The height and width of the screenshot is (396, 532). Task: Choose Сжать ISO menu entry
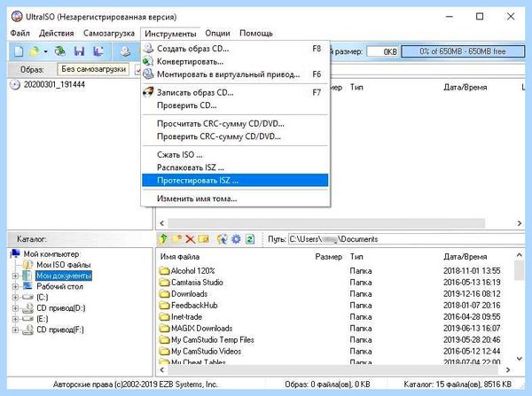click(235, 155)
